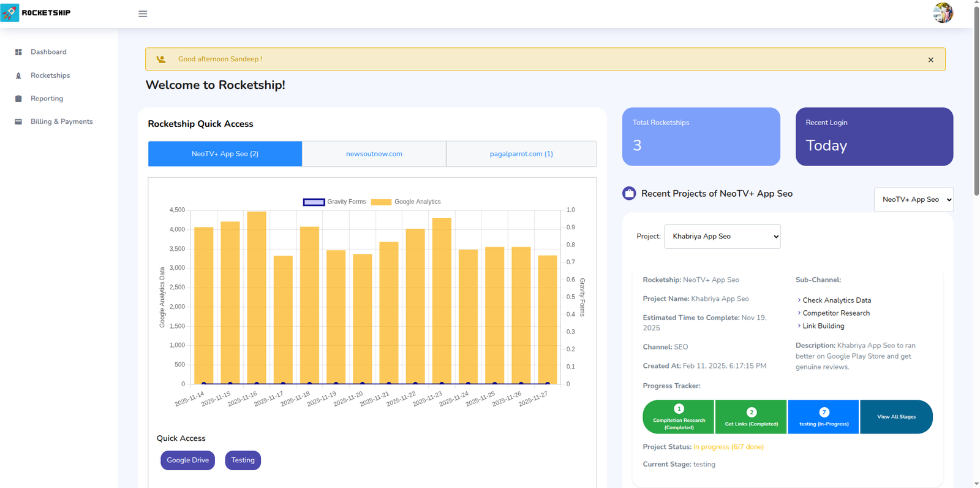Viewport: 980px width, 488px height.
Task: Click the Total Rocketships card
Action: (x=701, y=137)
